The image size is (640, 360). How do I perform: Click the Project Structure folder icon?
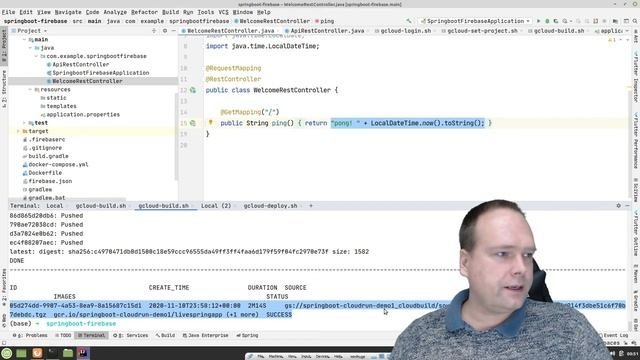coord(615,21)
